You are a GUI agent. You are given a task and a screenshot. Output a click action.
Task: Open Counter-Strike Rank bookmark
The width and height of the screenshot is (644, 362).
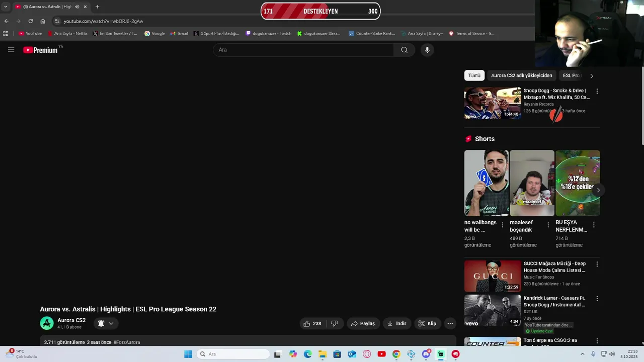[x=372, y=34]
